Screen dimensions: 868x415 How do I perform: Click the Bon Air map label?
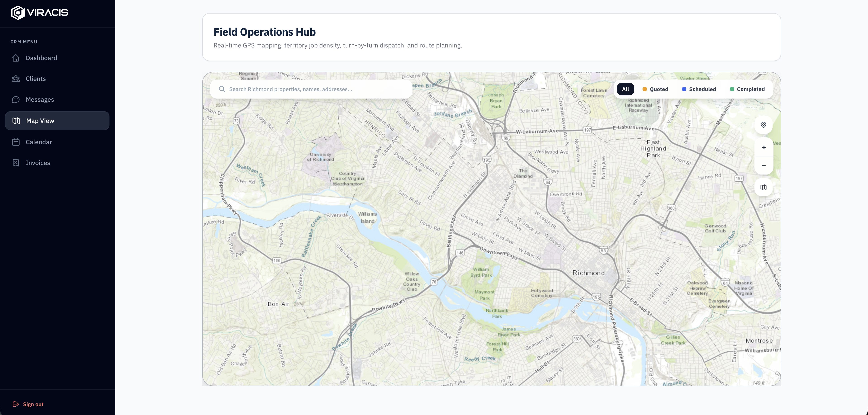click(278, 304)
